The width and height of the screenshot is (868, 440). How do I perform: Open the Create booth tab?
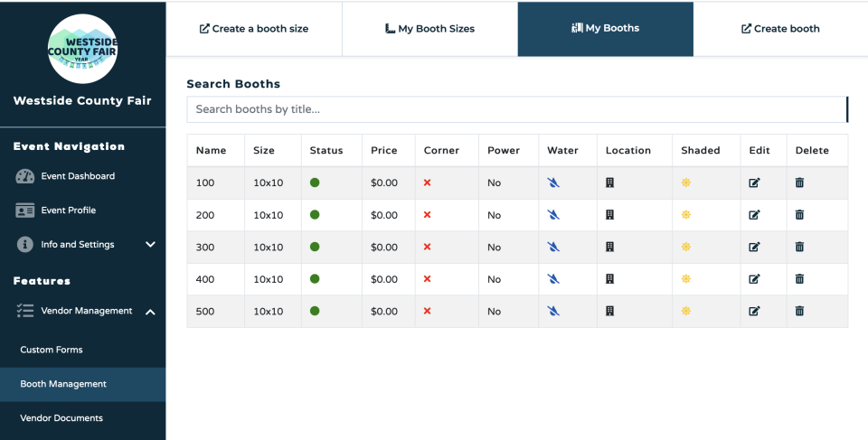[x=780, y=29]
